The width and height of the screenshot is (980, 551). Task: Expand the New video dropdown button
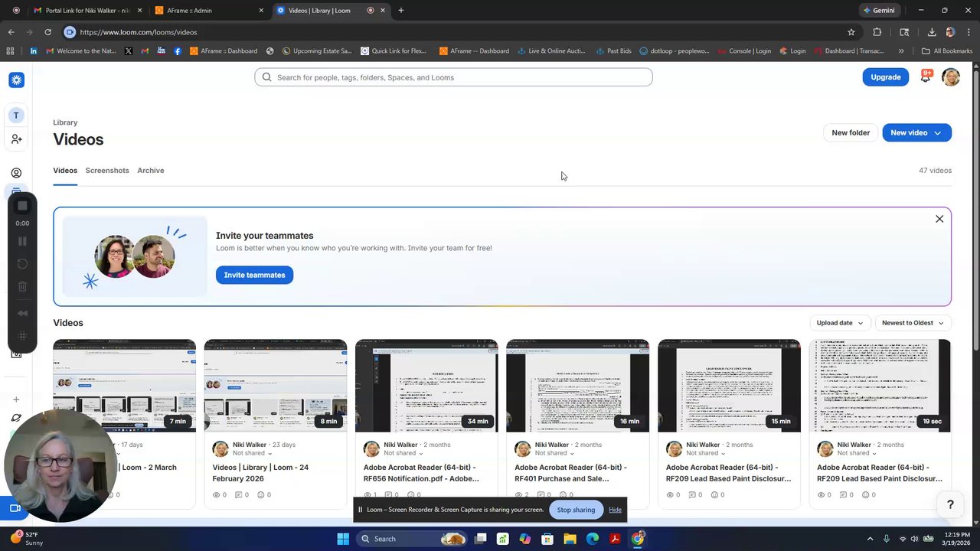(x=916, y=132)
